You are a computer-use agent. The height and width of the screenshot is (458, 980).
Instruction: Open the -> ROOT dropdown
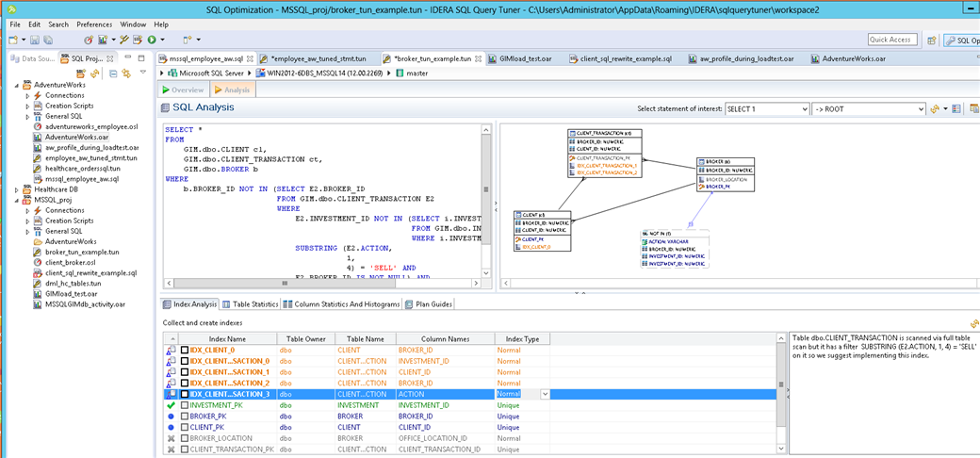pos(868,108)
